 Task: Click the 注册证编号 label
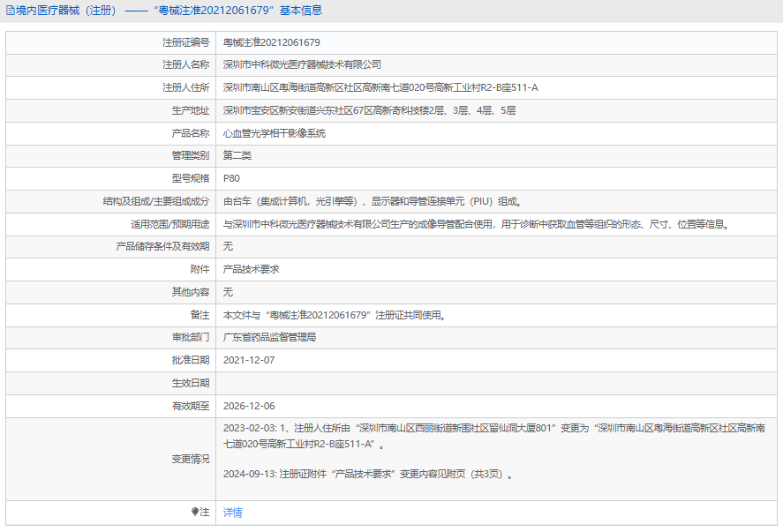pyautogui.click(x=185, y=43)
